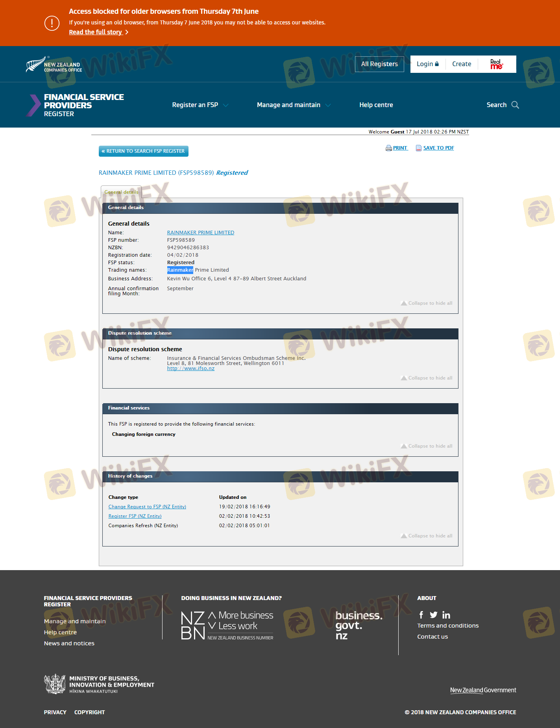Open the COPYRIGHT footer link
560x728 pixels.
(90, 712)
